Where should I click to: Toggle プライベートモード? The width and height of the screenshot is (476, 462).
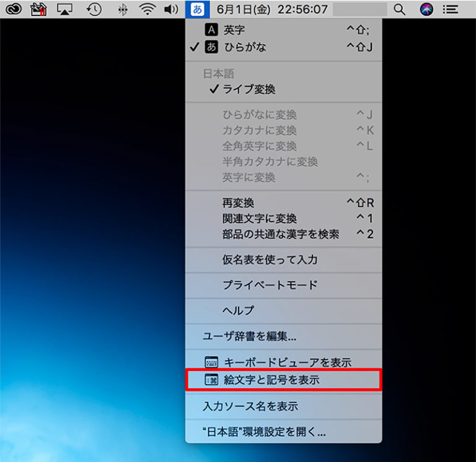(x=283, y=285)
